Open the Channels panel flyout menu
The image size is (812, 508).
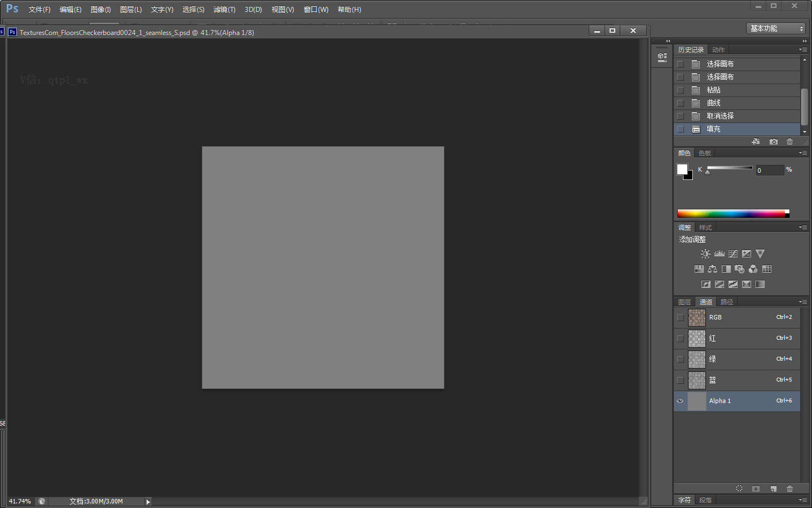point(803,302)
